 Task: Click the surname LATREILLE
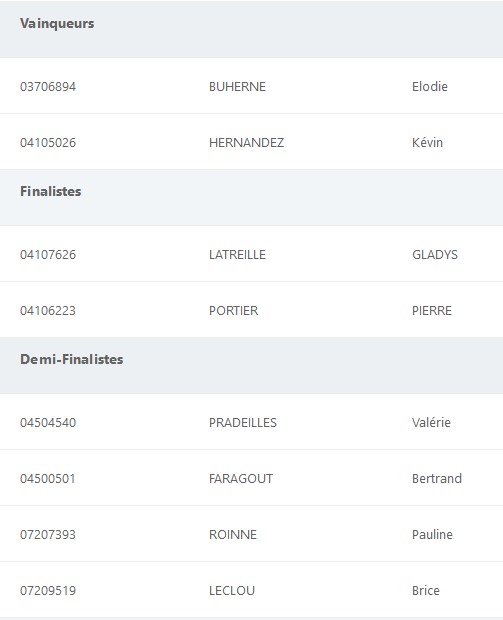tap(237, 255)
